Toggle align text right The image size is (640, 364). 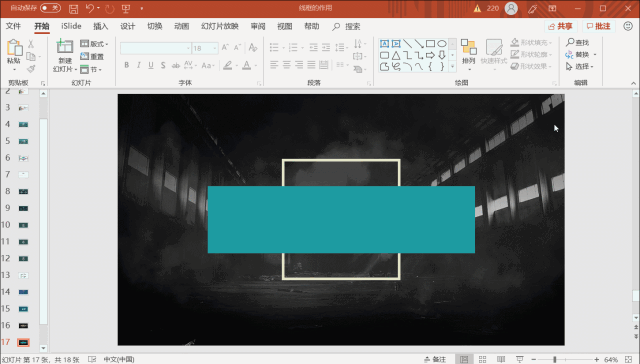pos(299,64)
